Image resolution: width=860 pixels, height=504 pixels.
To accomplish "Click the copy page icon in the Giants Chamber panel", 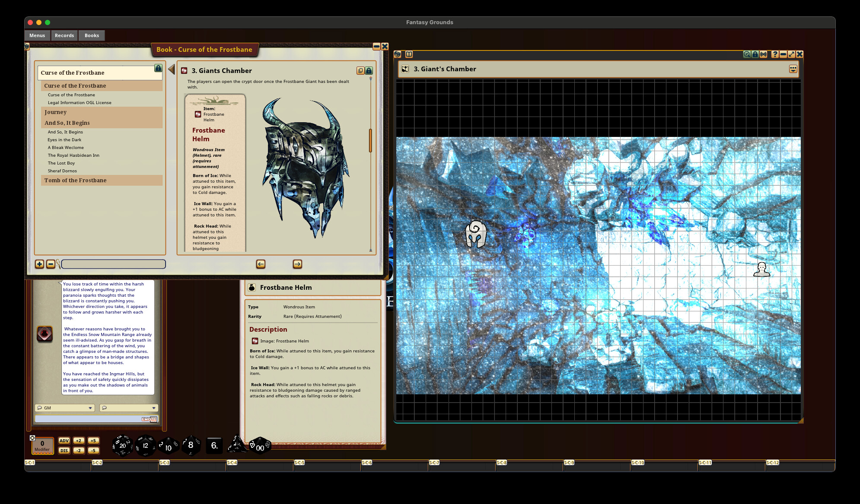I will click(360, 70).
